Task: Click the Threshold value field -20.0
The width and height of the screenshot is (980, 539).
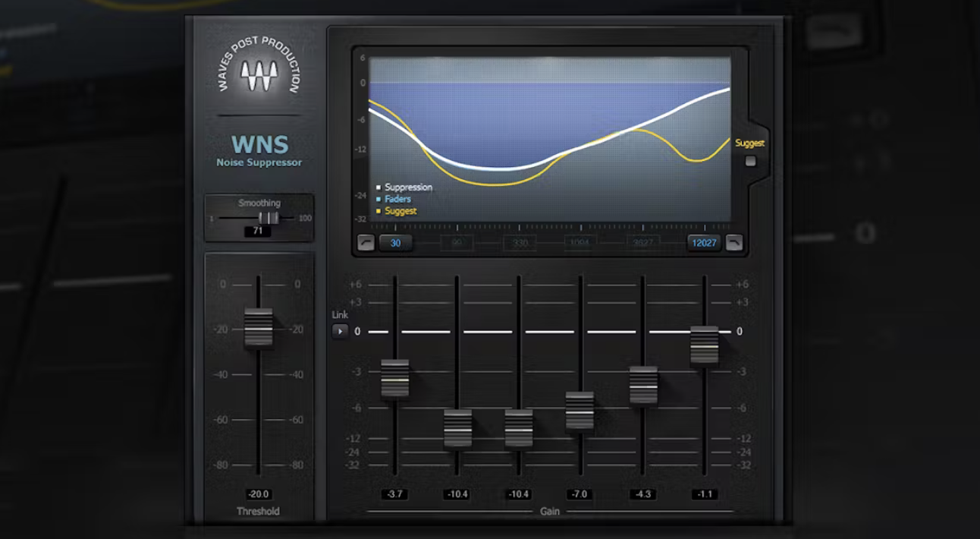Action: 258,494
